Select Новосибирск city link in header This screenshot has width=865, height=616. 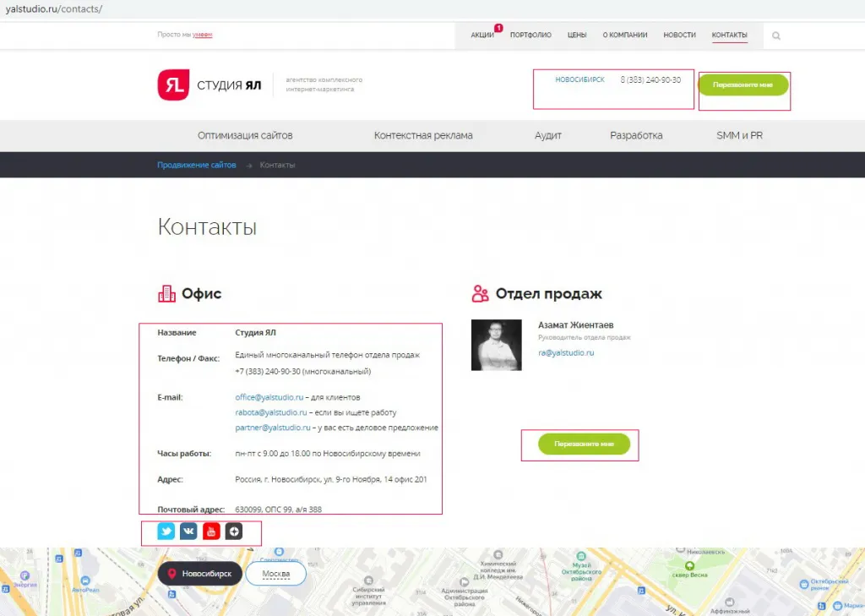(x=579, y=79)
